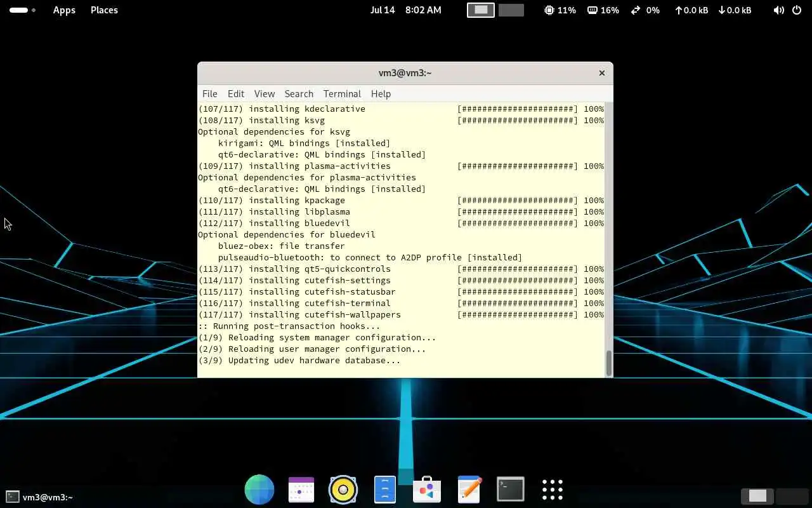Image resolution: width=812 pixels, height=508 pixels.
Task: Click the pulseaudio-bluetooth A2DP profile line
Action: (x=370, y=257)
